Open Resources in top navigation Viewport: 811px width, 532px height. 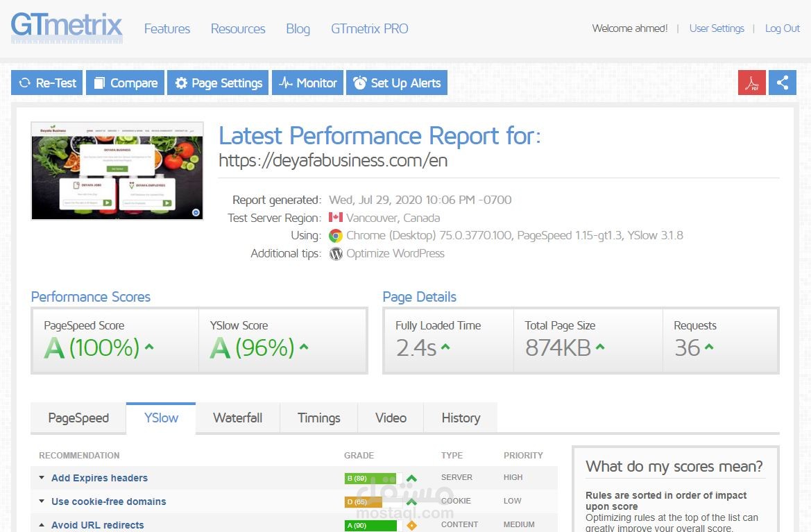point(238,29)
